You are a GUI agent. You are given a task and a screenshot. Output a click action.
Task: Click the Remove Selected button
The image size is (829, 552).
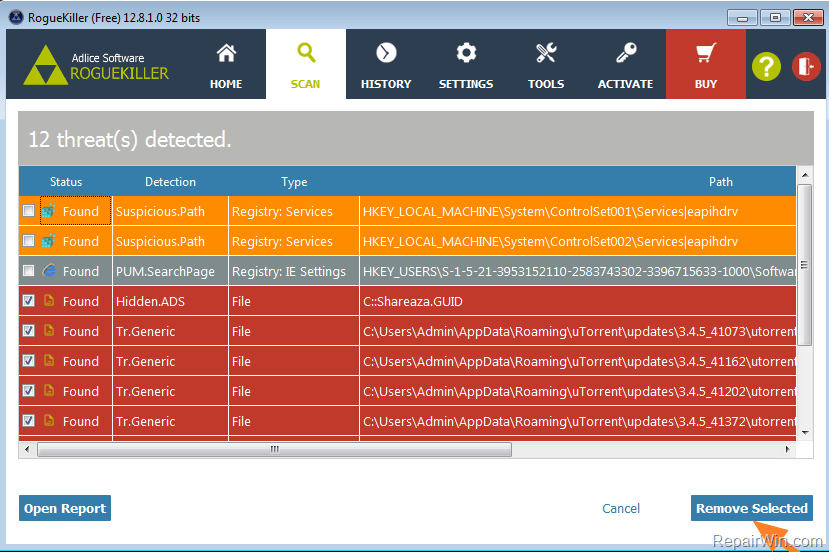pos(751,508)
